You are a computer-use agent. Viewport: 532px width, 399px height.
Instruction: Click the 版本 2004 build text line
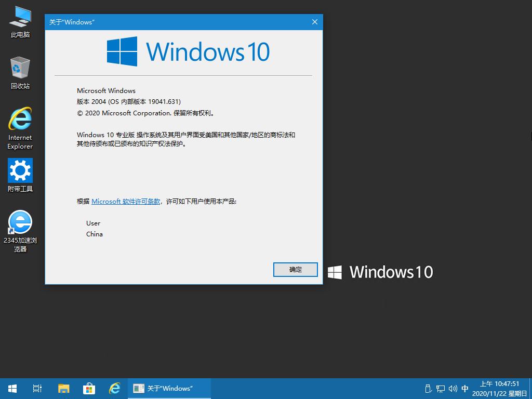pyautogui.click(x=129, y=101)
